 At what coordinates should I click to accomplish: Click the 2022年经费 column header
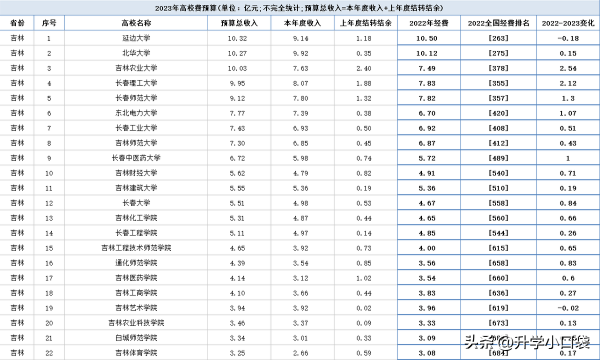click(x=429, y=23)
